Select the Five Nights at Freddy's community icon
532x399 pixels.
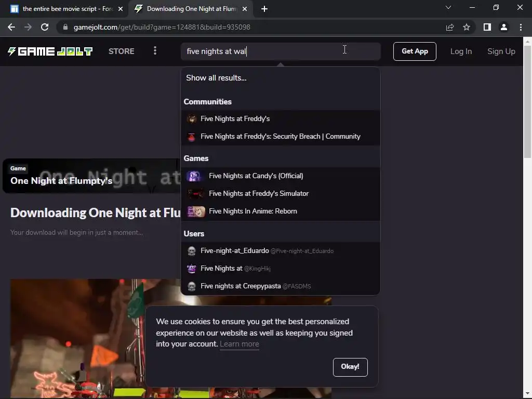point(192,119)
